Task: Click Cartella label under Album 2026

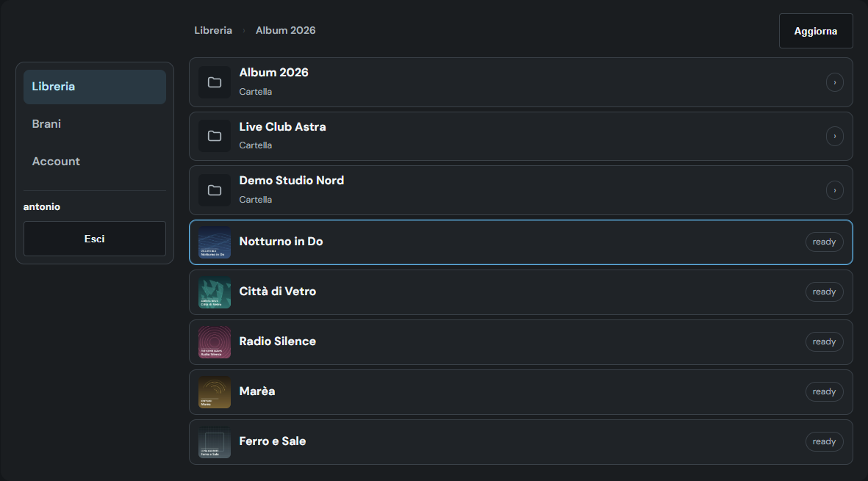Action: coord(255,92)
